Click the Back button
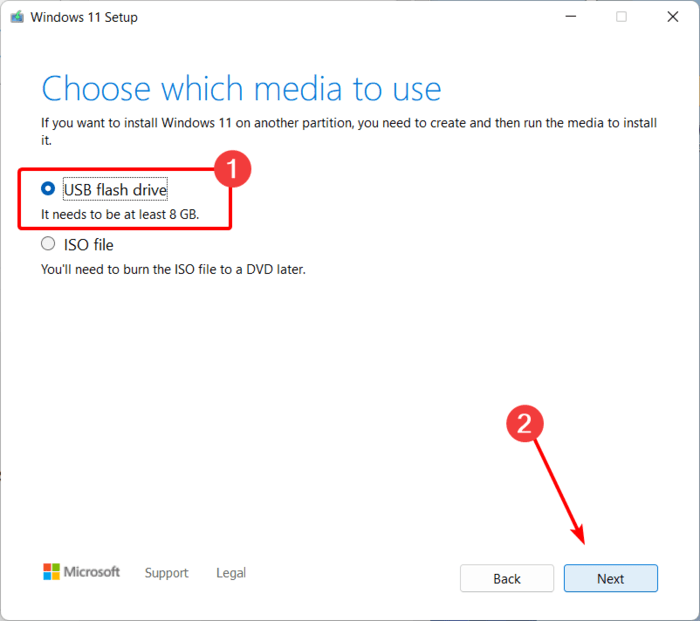This screenshot has width=700, height=621. pyautogui.click(x=507, y=578)
